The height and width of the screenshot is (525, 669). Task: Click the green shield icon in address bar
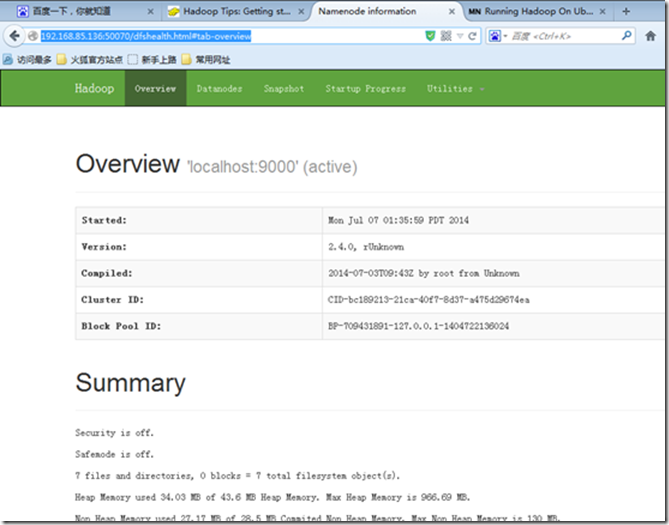(x=430, y=36)
